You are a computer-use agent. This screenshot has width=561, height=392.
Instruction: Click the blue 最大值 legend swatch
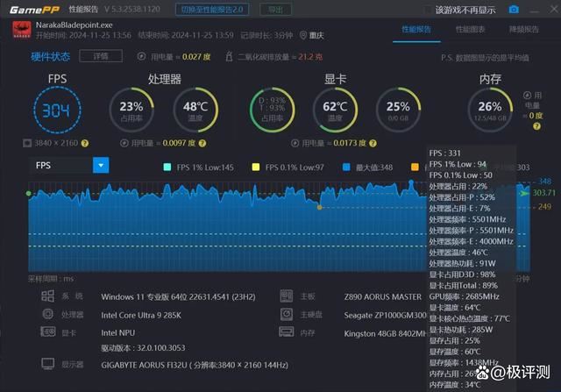346,167
